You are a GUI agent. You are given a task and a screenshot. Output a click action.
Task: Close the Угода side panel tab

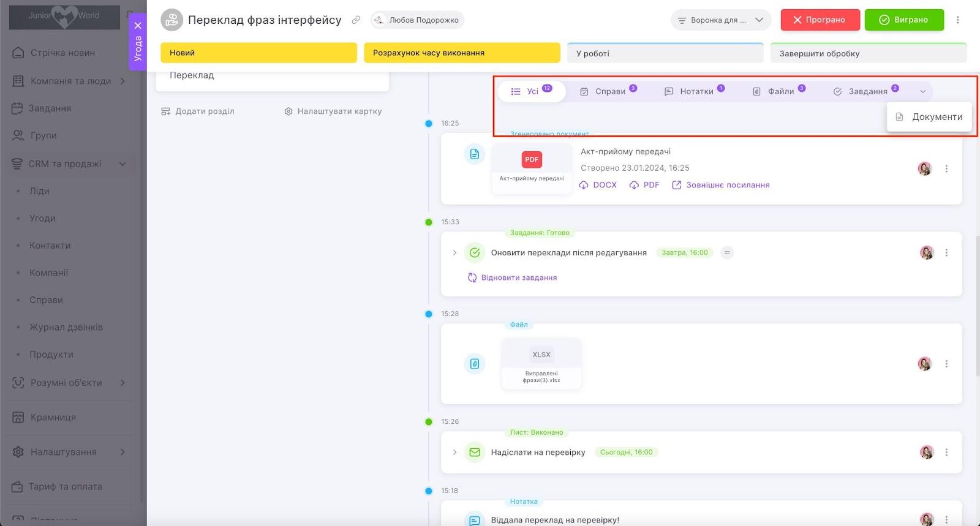(x=138, y=26)
